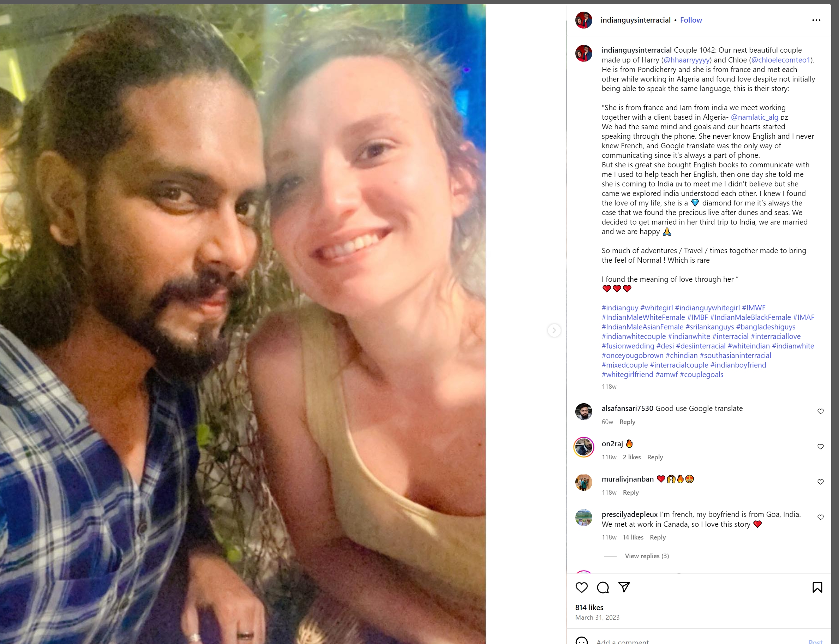This screenshot has width=839, height=644.
Task: Save post with the bookmark icon
Action: (817, 587)
